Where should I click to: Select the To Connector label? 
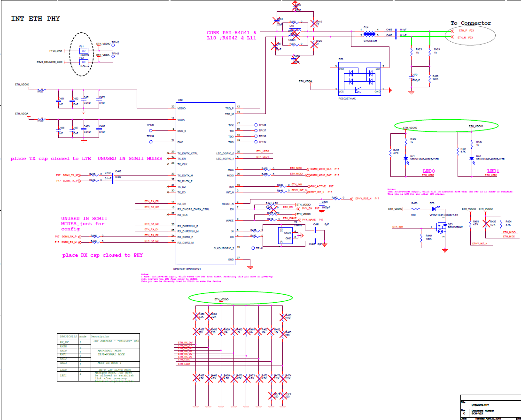(x=470, y=23)
